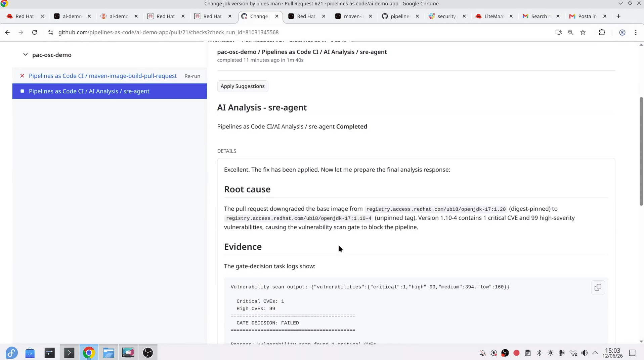644x360 pixels.
Task: Click the red recording indicator in tray
Action: (x=516, y=353)
